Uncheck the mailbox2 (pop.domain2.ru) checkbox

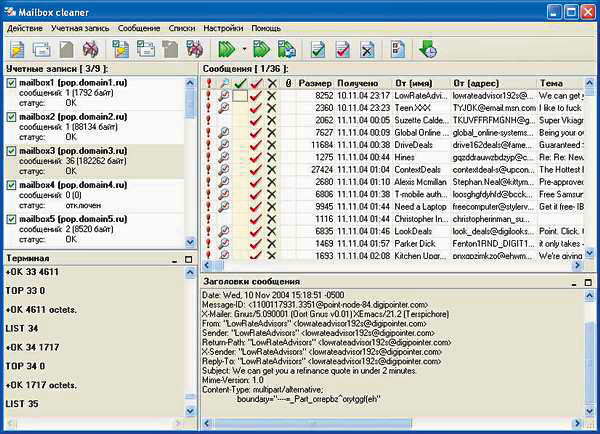coord(11,117)
